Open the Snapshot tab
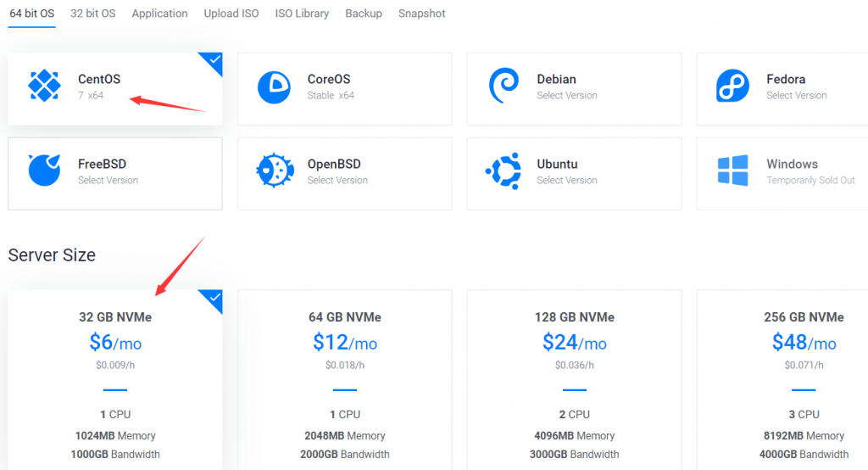 [422, 14]
